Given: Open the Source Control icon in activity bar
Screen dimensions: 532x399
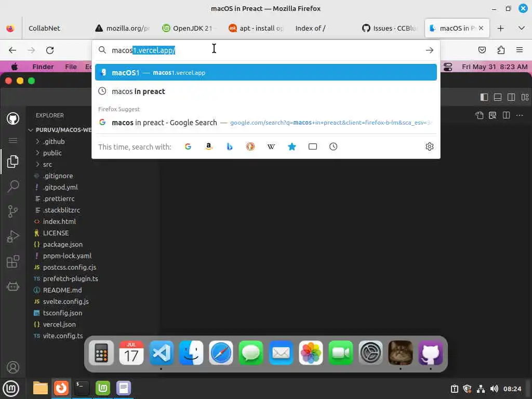Looking at the screenshot, I should tap(13, 211).
